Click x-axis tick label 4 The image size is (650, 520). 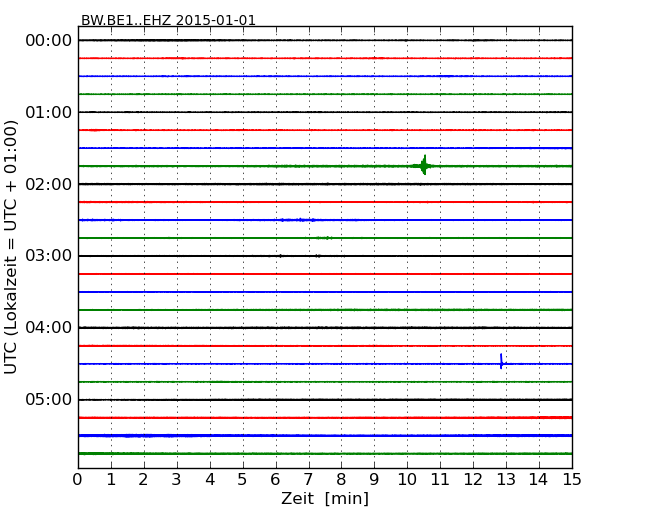click(x=210, y=480)
